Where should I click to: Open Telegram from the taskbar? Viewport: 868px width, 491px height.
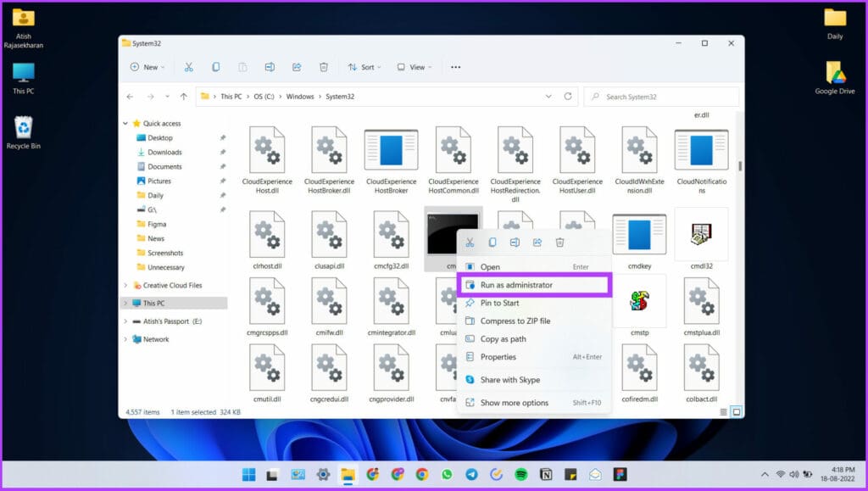click(471, 475)
